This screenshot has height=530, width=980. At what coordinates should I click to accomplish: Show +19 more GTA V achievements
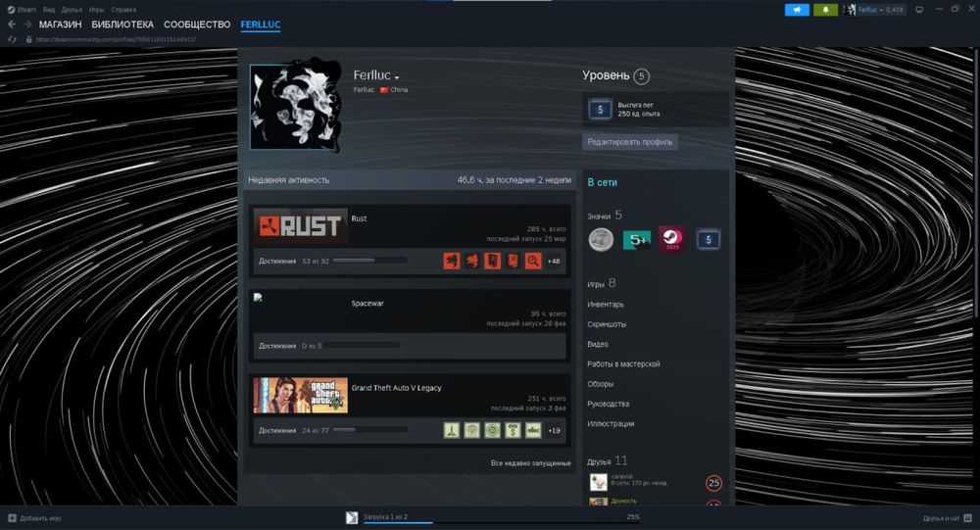(554, 431)
